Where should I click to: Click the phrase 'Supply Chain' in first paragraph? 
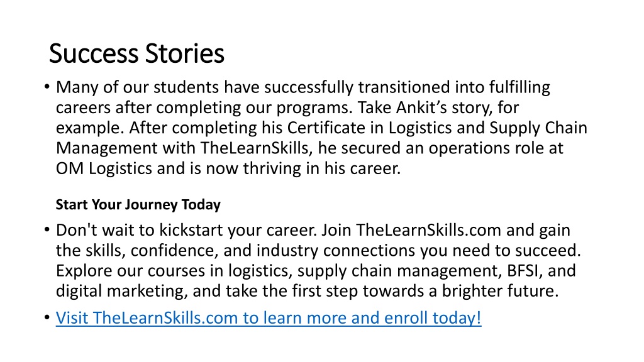pyautogui.click(x=538, y=128)
